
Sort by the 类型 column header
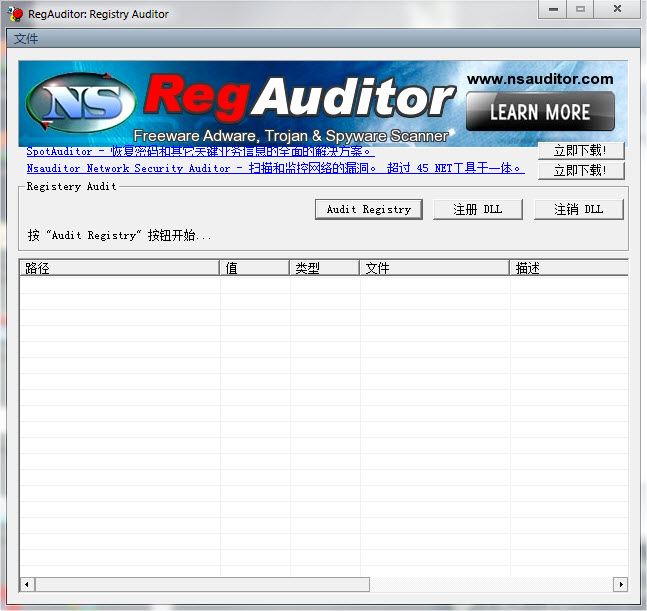point(324,268)
